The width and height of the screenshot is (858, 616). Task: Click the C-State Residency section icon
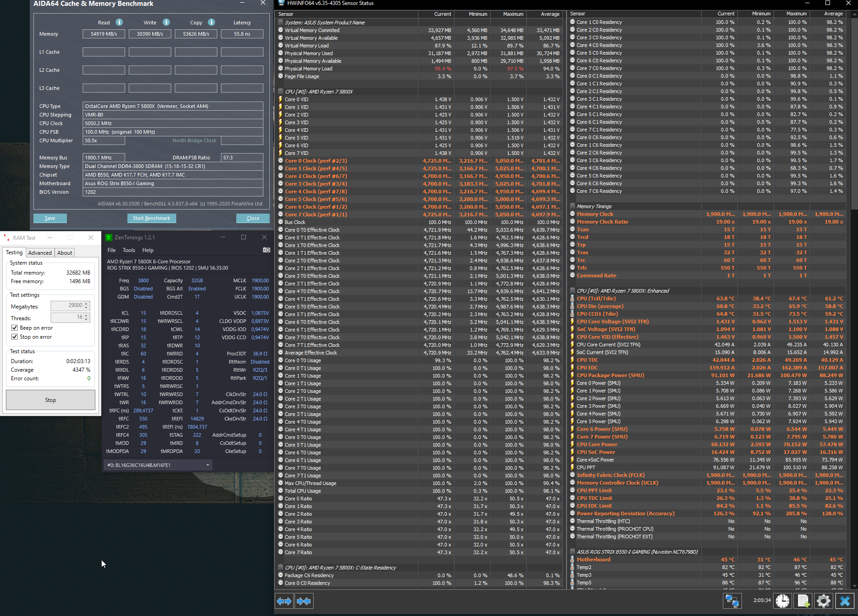coord(281,568)
